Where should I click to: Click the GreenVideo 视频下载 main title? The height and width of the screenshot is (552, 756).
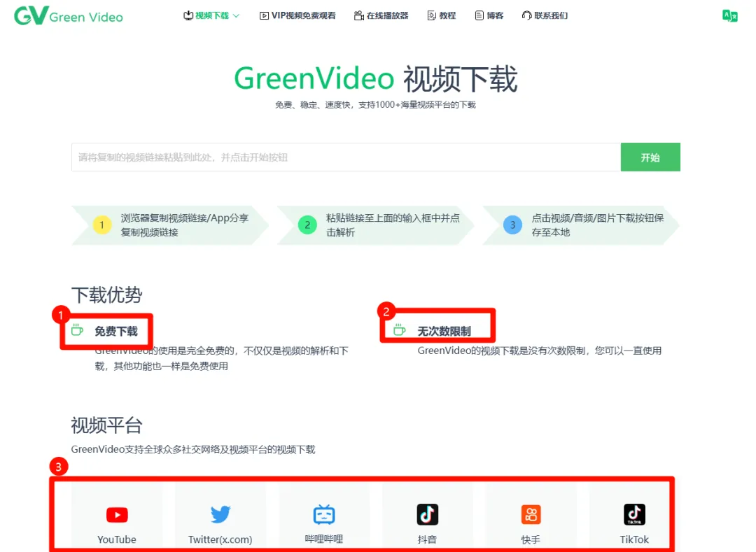(376, 79)
